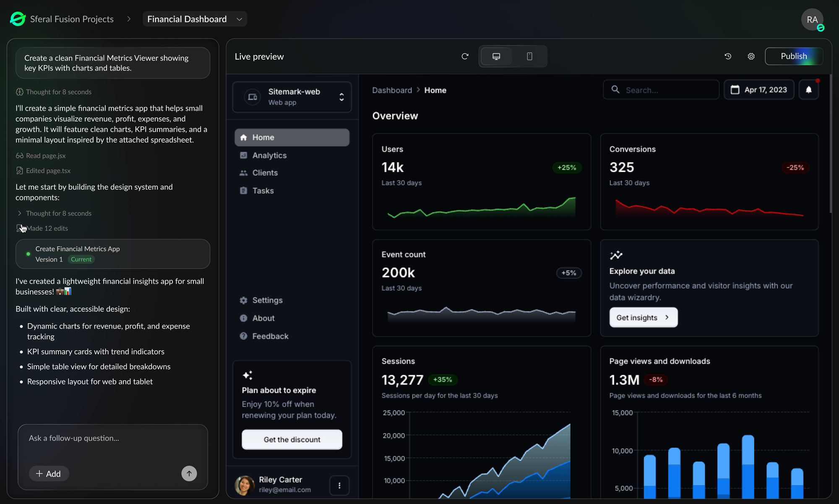Focus the Search field

(661, 90)
